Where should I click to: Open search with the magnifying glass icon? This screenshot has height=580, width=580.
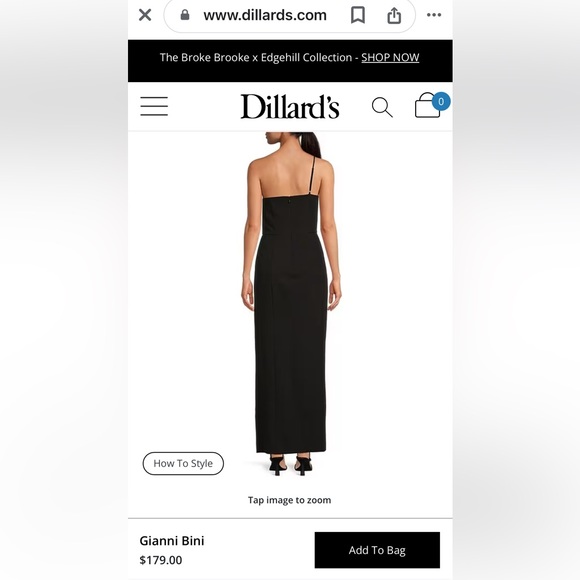tap(382, 107)
